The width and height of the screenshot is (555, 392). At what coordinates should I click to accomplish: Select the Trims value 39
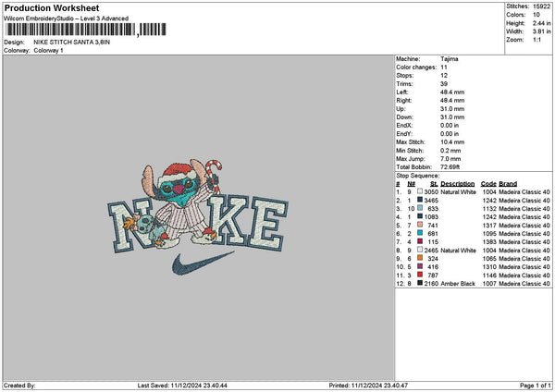pyautogui.click(x=444, y=84)
